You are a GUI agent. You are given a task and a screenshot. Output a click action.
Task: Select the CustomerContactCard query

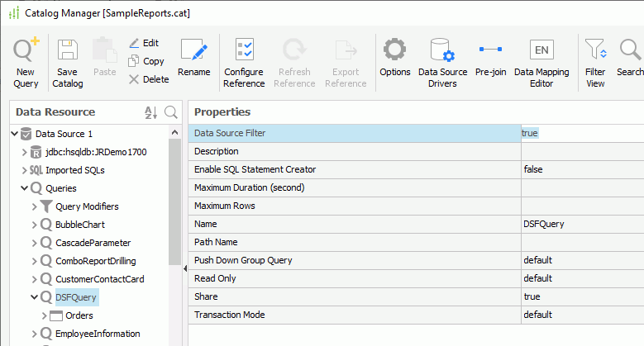tap(100, 279)
